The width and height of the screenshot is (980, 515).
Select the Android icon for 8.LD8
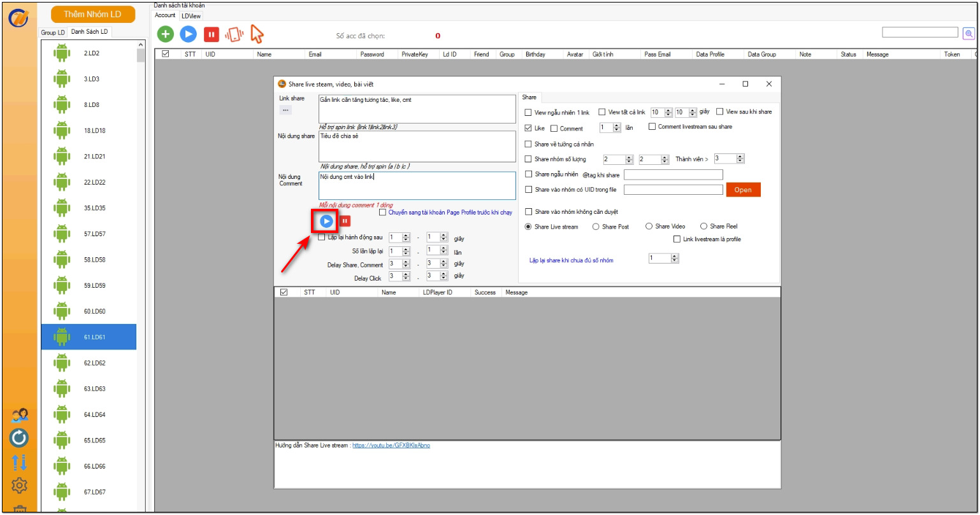(x=62, y=105)
